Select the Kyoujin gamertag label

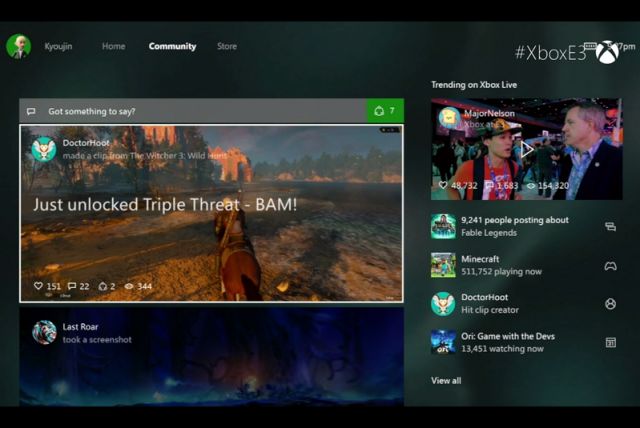[x=58, y=46]
